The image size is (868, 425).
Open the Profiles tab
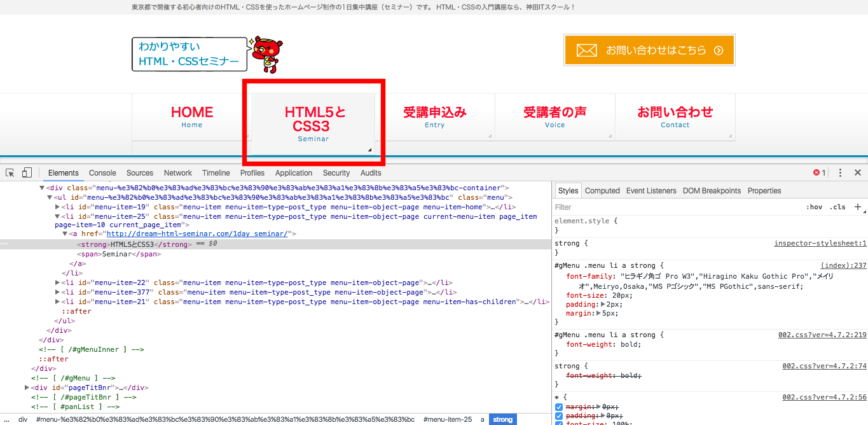click(252, 173)
